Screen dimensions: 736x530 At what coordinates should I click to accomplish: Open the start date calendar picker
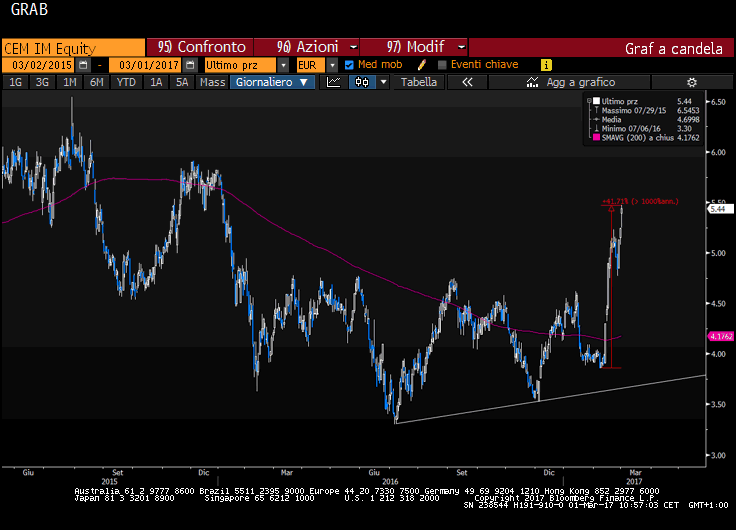click(83, 65)
